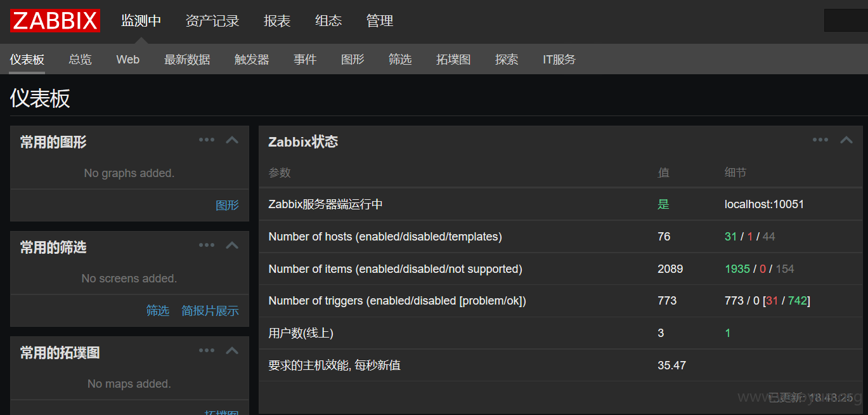Collapse the 常用的图形 widget
The image size is (868, 415).
pos(232,140)
